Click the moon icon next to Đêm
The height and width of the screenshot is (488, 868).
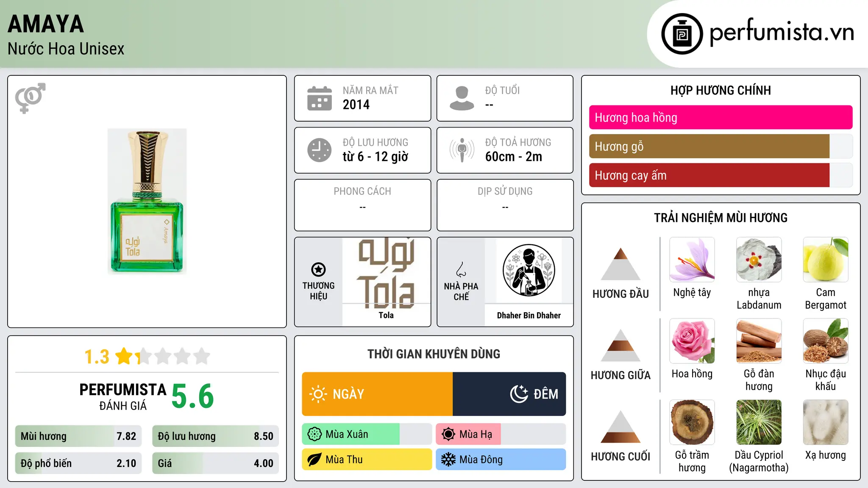519,394
